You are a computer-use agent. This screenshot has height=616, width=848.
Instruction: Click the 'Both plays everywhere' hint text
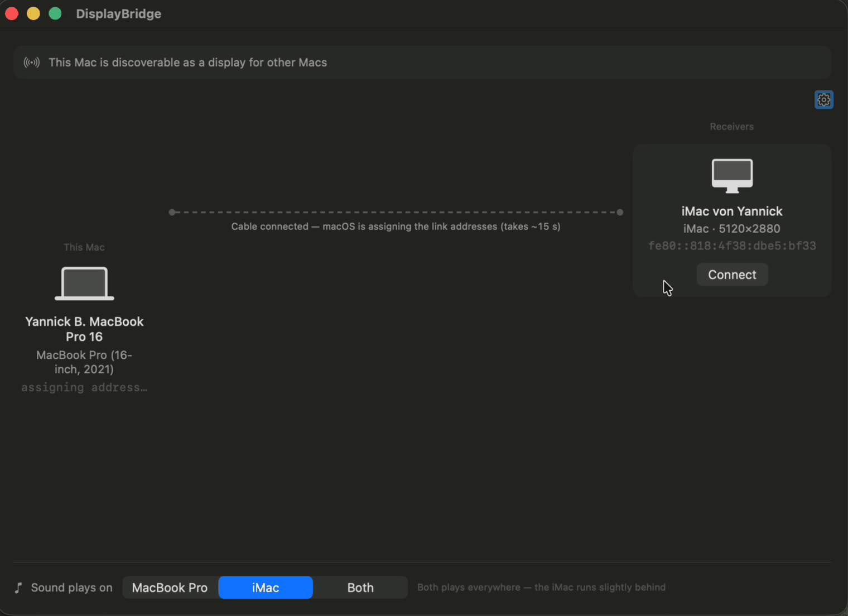pos(541,588)
